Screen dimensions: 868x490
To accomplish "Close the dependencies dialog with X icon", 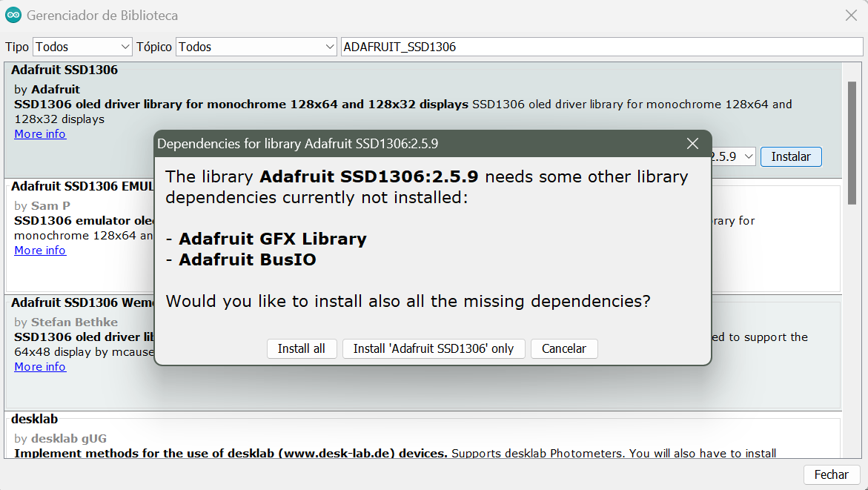I will click(x=692, y=144).
